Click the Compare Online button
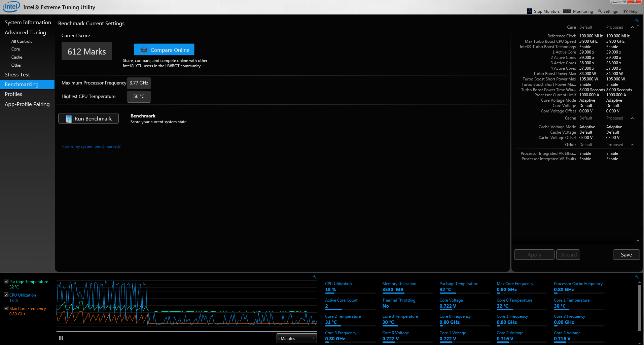The height and width of the screenshot is (345, 644). click(164, 49)
